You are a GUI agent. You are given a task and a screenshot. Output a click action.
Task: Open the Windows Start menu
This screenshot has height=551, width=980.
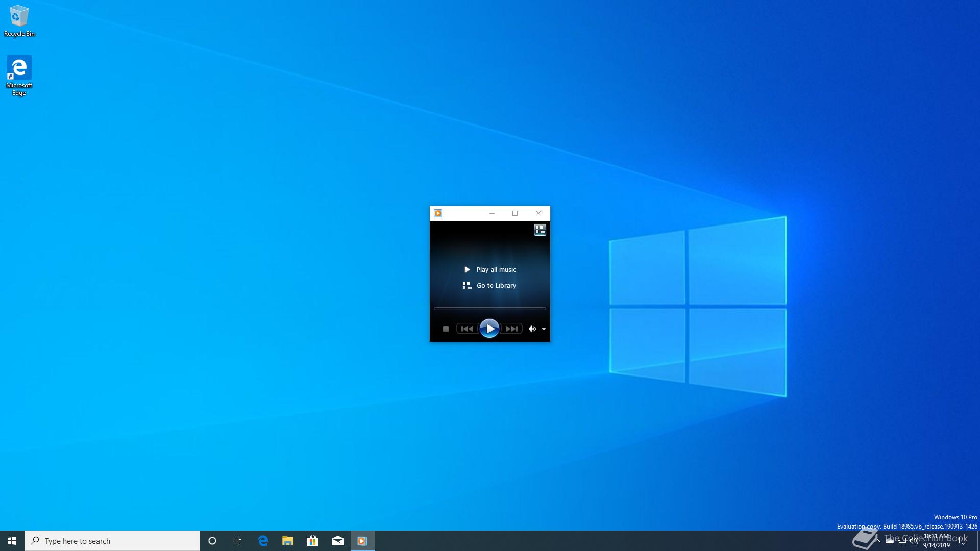(12, 541)
